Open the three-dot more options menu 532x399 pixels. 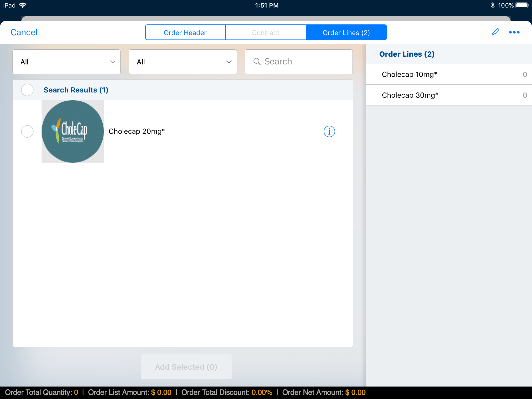click(x=514, y=32)
